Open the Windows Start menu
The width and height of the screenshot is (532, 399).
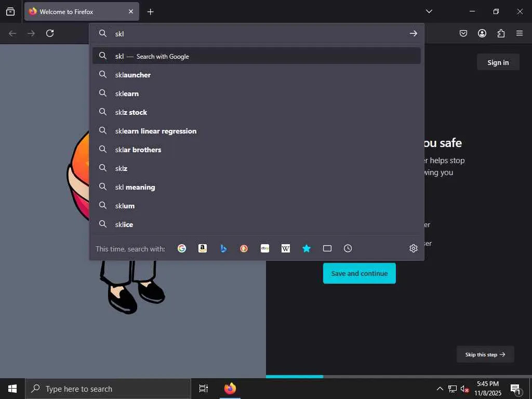click(x=12, y=389)
